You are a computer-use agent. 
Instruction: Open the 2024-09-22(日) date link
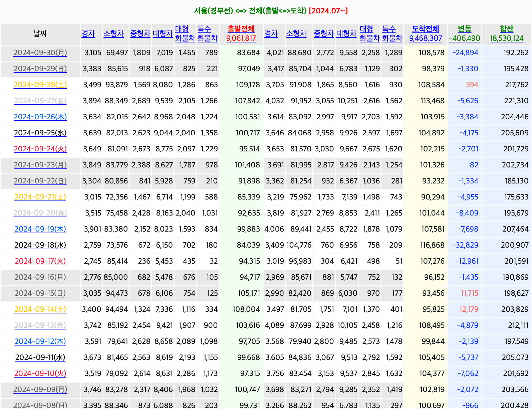point(40,181)
